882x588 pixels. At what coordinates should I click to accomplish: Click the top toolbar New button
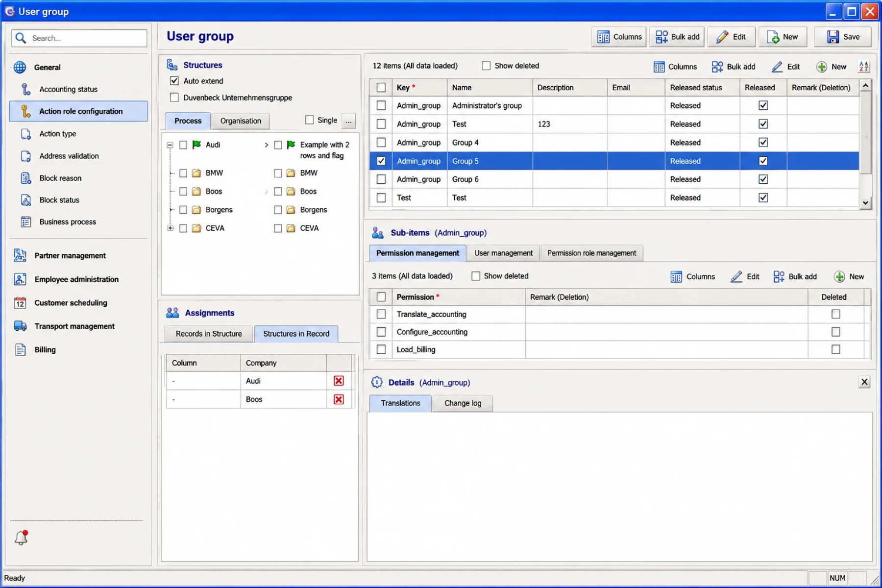[783, 37]
